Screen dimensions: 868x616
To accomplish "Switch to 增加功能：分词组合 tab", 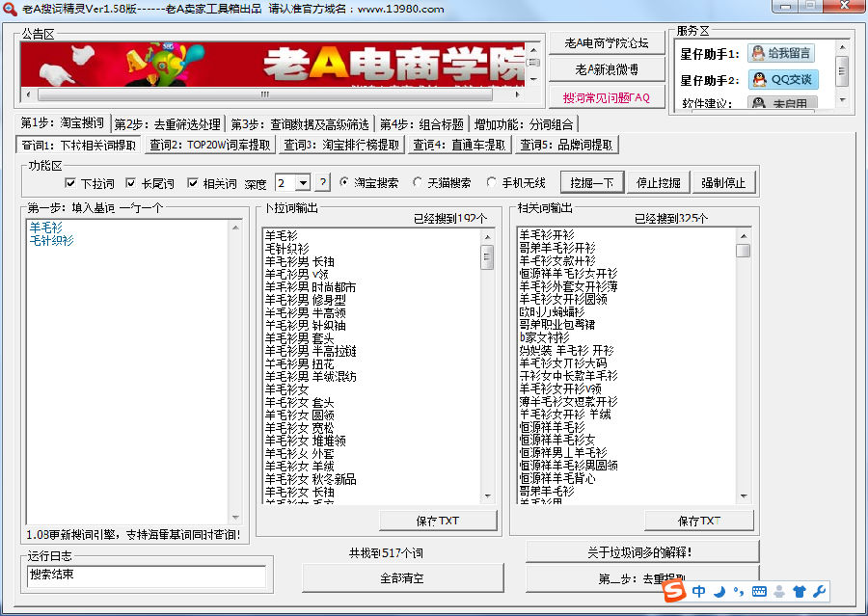I will (x=525, y=124).
